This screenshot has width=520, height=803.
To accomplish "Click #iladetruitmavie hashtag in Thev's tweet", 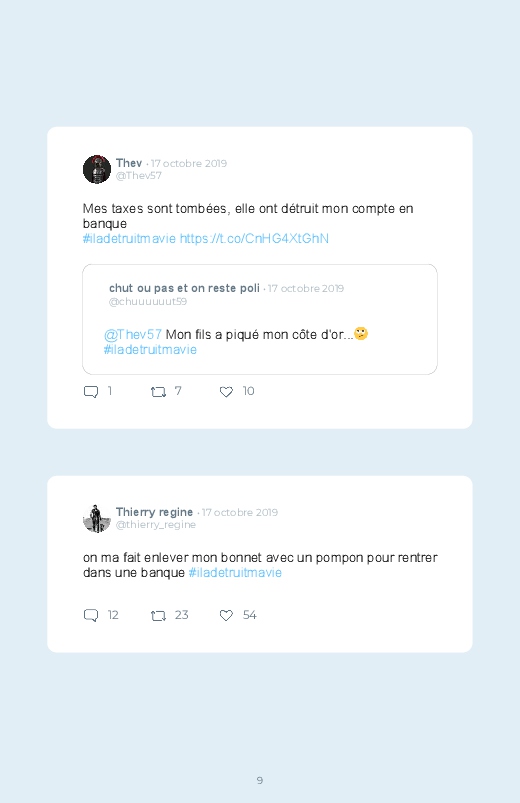I will coord(129,239).
